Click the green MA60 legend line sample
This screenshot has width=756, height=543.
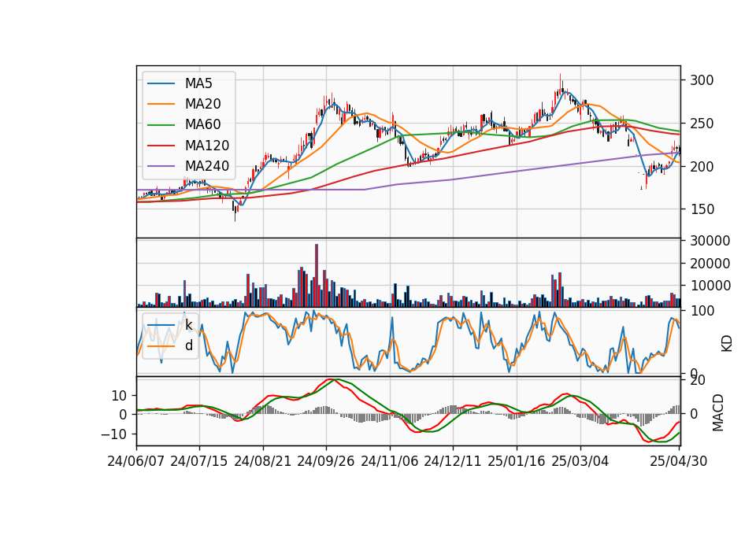[161, 125]
